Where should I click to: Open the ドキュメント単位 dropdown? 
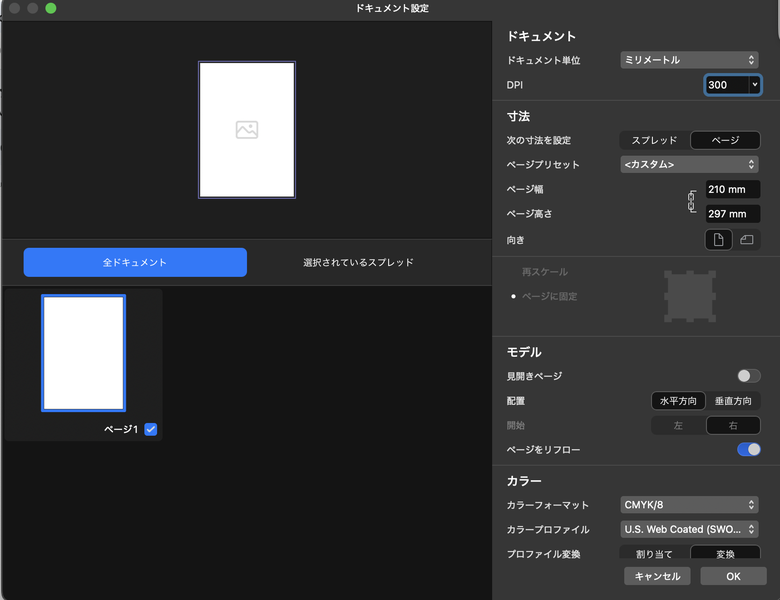tap(689, 60)
